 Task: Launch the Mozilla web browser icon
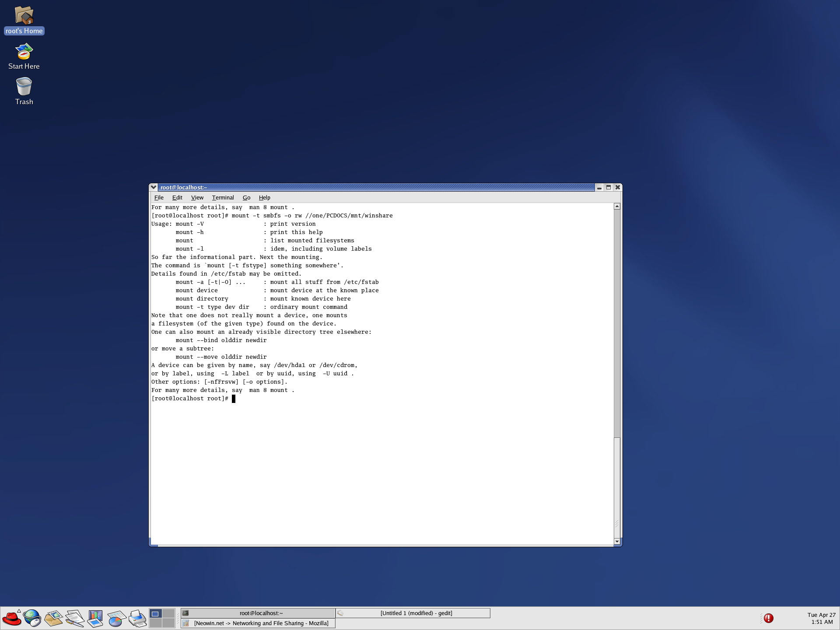[32, 618]
